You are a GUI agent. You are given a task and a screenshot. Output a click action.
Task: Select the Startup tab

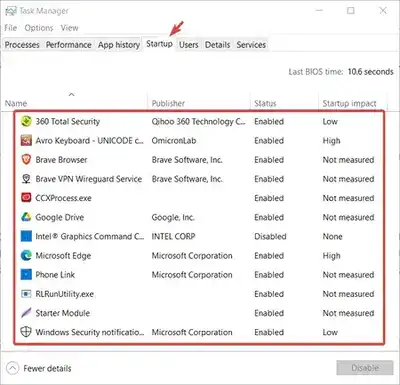click(159, 44)
